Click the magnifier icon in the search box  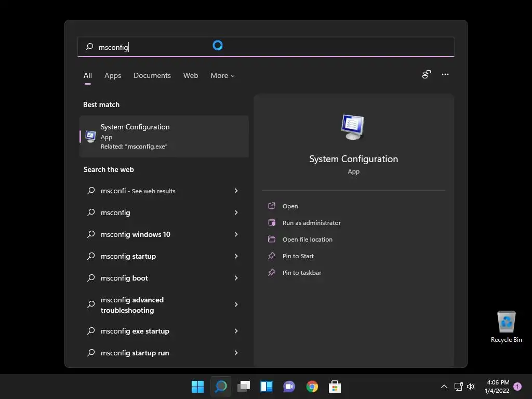tap(89, 47)
